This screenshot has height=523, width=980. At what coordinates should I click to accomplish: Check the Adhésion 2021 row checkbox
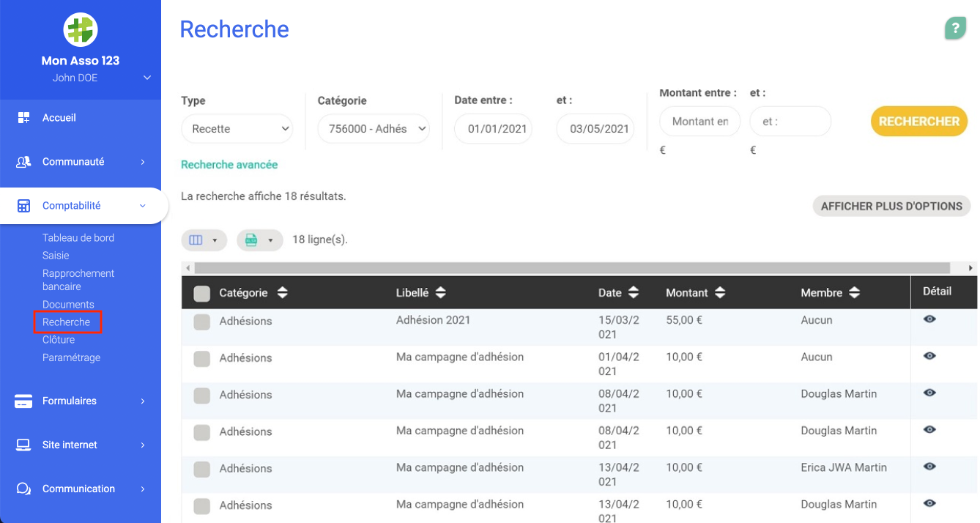click(201, 322)
